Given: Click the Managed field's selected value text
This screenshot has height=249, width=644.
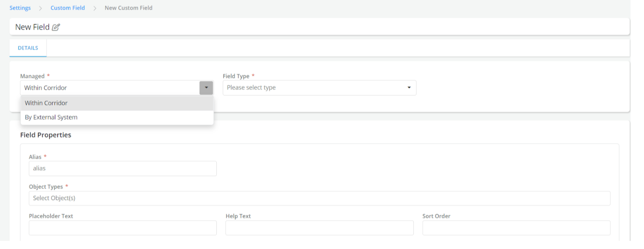Looking at the screenshot, I should point(45,88).
